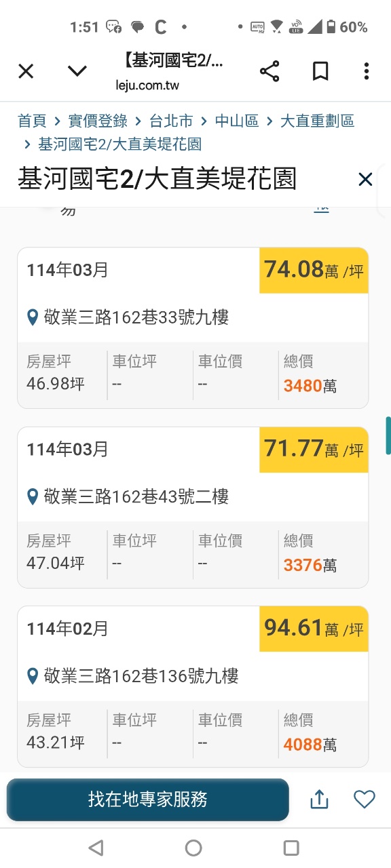Grab the teal page scrollbar handle
Viewport: 391px width, 868px height.
point(388,435)
